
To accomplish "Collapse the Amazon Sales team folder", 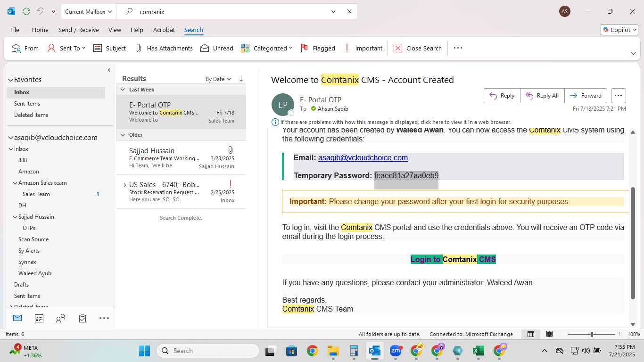I will 15,183.
